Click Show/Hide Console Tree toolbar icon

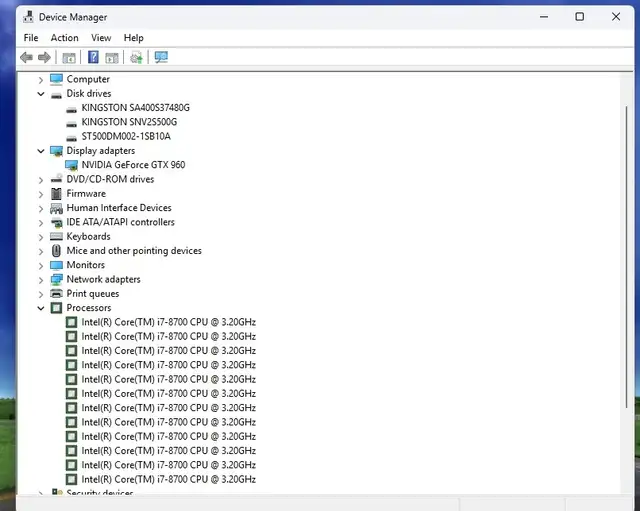[69, 58]
